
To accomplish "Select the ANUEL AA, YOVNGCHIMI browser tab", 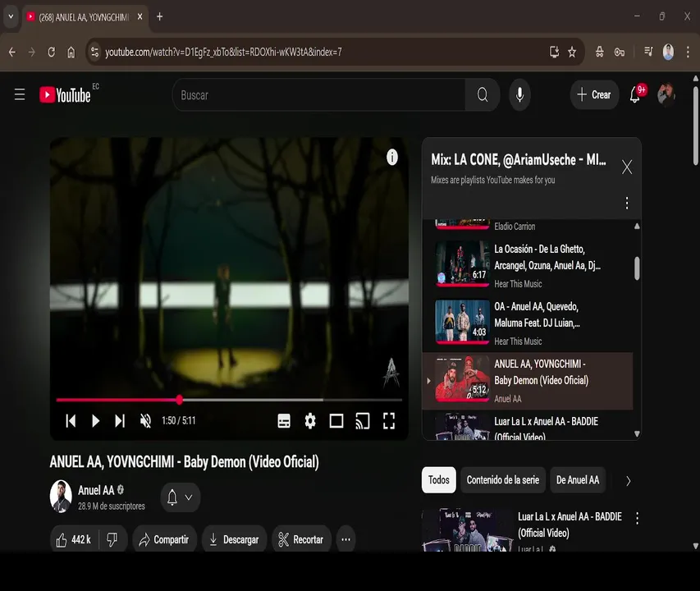I will pos(85,17).
